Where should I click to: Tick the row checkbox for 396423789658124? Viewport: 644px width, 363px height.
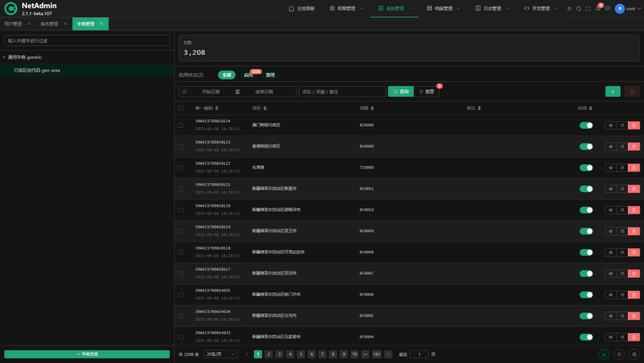click(x=182, y=125)
